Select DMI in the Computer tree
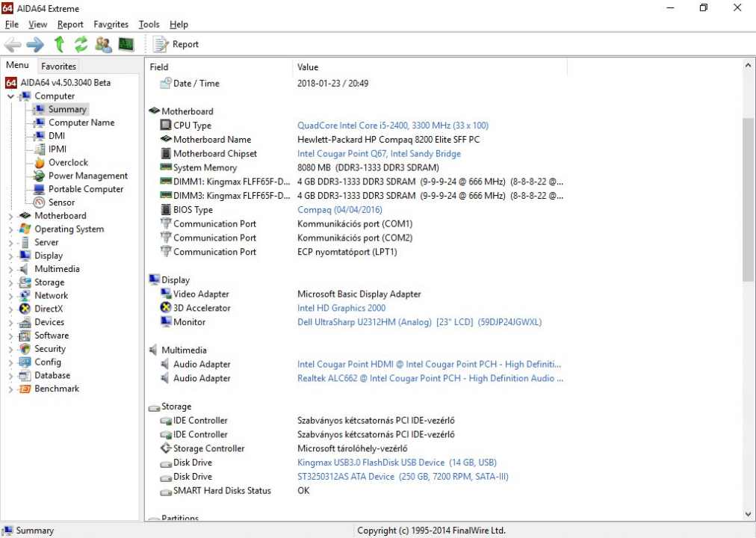 coord(57,136)
